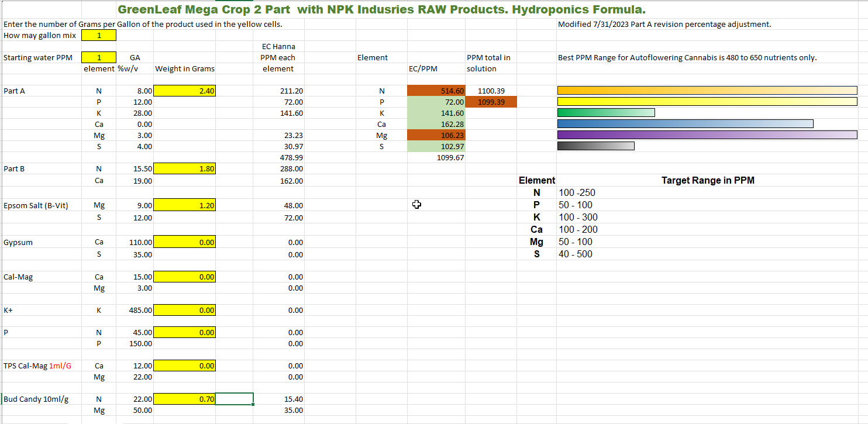Click the orange N data bar
This screenshot has height=424, width=868.
(707, 90)
